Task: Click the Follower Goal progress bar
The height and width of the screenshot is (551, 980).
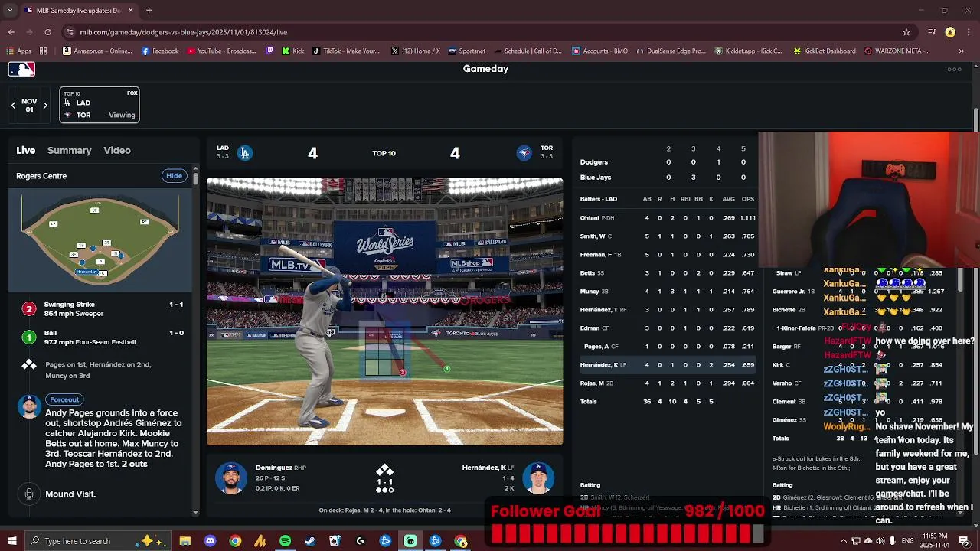Action: (x=627, y=533)
